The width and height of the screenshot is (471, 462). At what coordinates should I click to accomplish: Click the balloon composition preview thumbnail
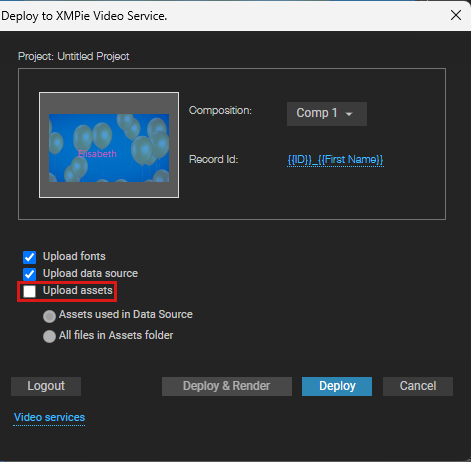coord(109,145)
